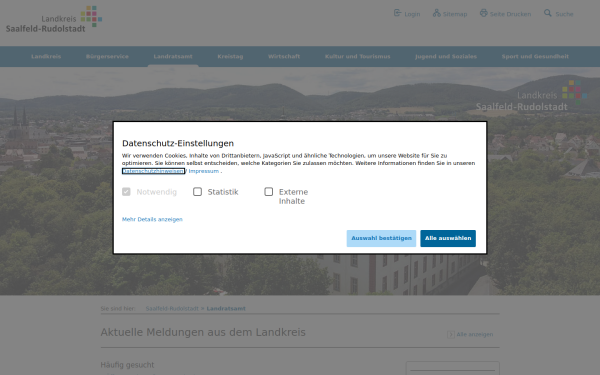Viewport: 600px width, 375px height.
Task: Click the printer icon for Seite Drucken
Action: [484, 13]
